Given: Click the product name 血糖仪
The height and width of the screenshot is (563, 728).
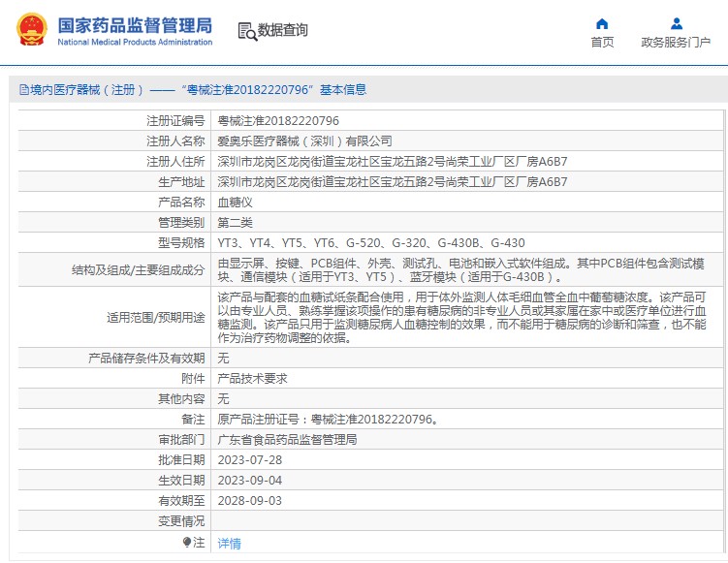Looking at the screenshot, I should pyautogui.click(x=235, y=203).
